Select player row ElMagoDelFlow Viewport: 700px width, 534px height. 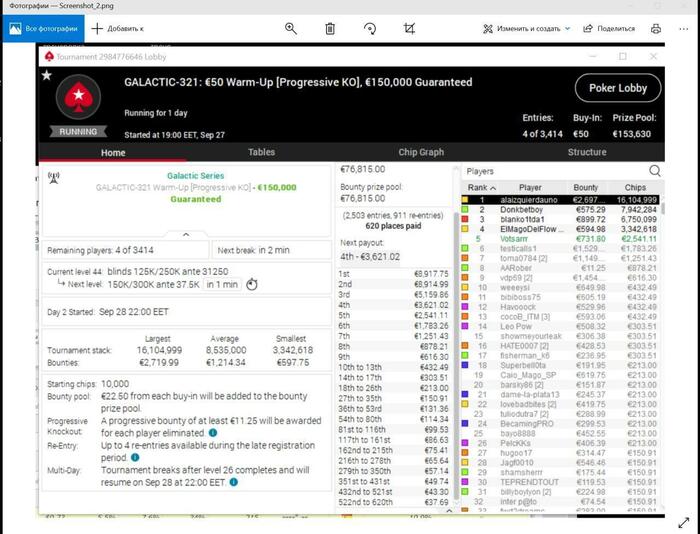click(x=560, y=229)
